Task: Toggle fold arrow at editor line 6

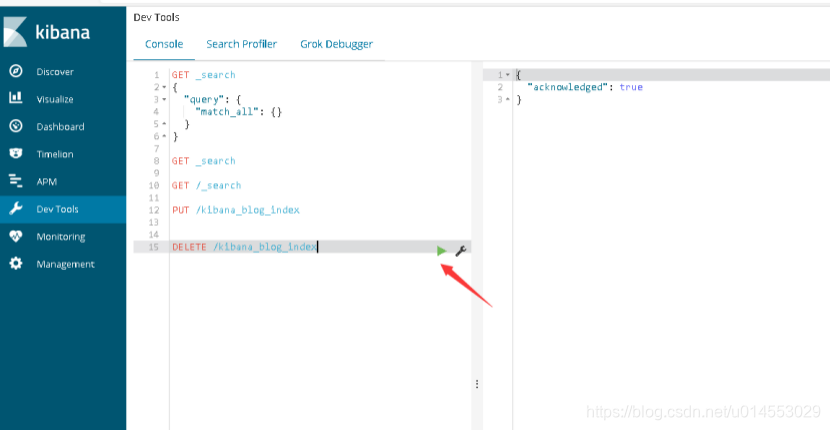Action: 164,136
